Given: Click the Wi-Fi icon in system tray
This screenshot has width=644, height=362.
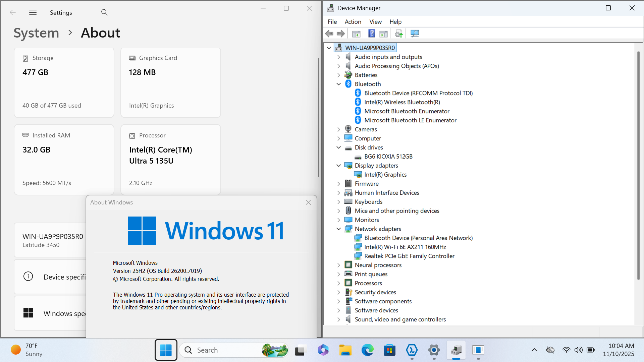Looking at the screenshot, I should [x=566, y=350].
